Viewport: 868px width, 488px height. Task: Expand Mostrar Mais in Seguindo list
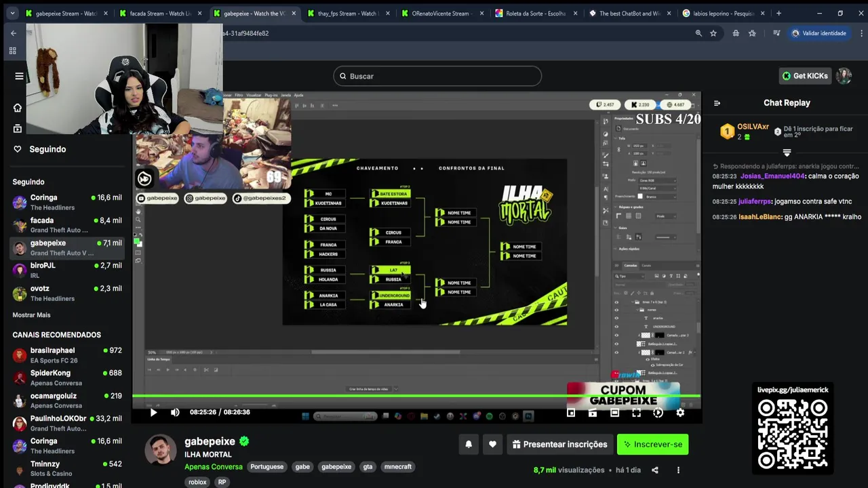[x=31, y=315]
